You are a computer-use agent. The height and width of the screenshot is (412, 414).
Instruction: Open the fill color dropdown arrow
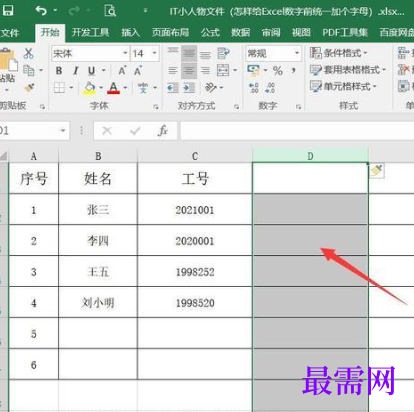click(101, 88)
